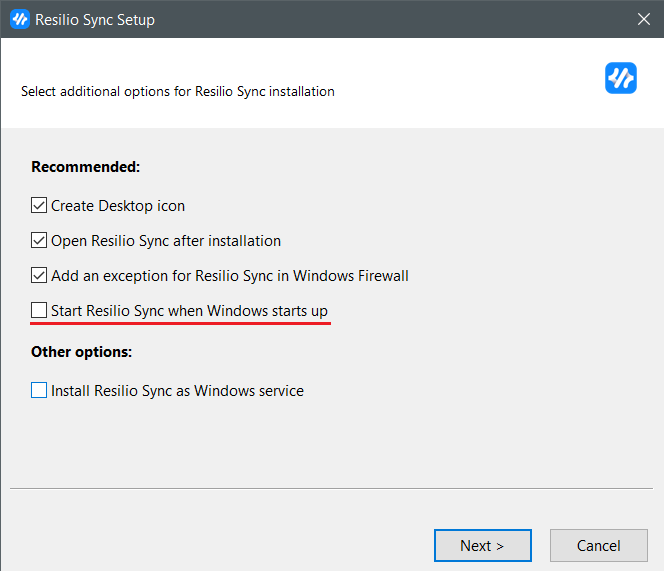The image size is (664, 571).
Task: Uncheck Windows Firewall exception checkbox
Action: click(x=39, y=275)
